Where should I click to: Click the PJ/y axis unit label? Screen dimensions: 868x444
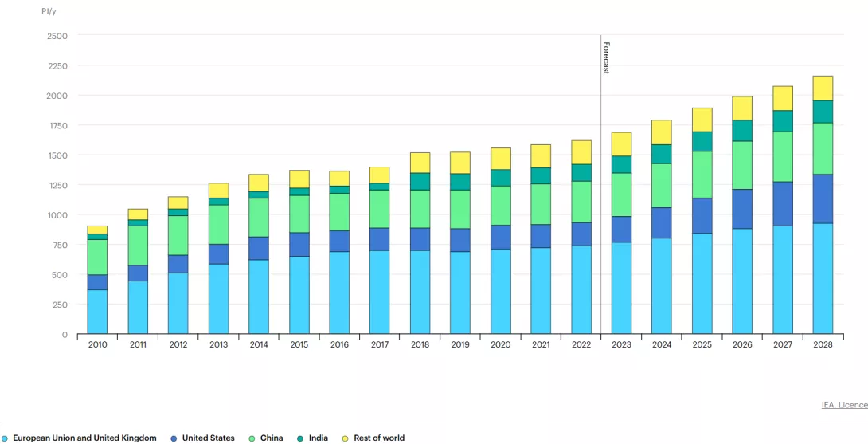(x=49, y=11)
